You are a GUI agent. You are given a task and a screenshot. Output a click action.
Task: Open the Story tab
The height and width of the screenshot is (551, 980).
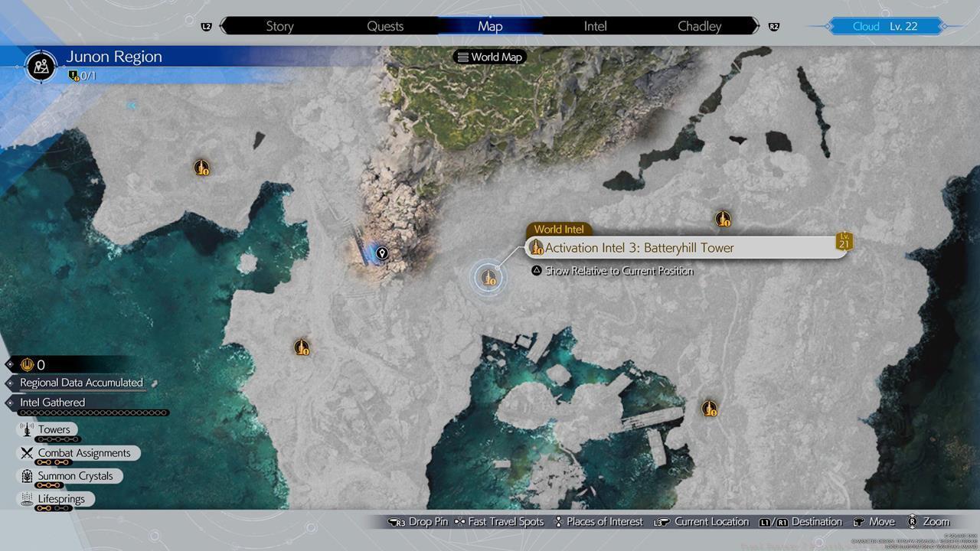[279, 26]
